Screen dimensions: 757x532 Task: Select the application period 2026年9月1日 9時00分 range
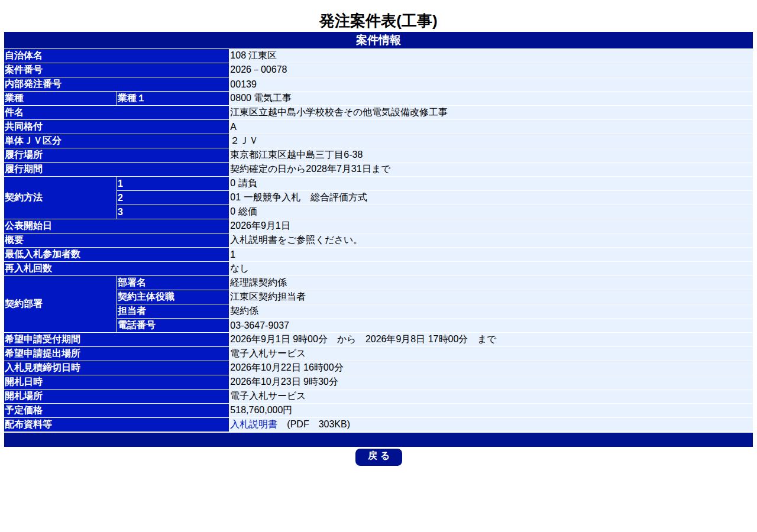pyautogui.click(x=363, y=339)
